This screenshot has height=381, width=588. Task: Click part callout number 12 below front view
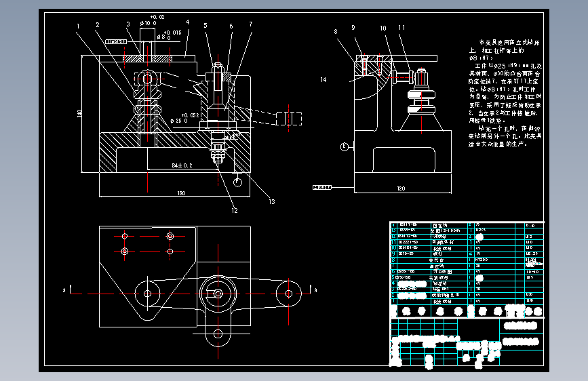(x=235, y=211)
